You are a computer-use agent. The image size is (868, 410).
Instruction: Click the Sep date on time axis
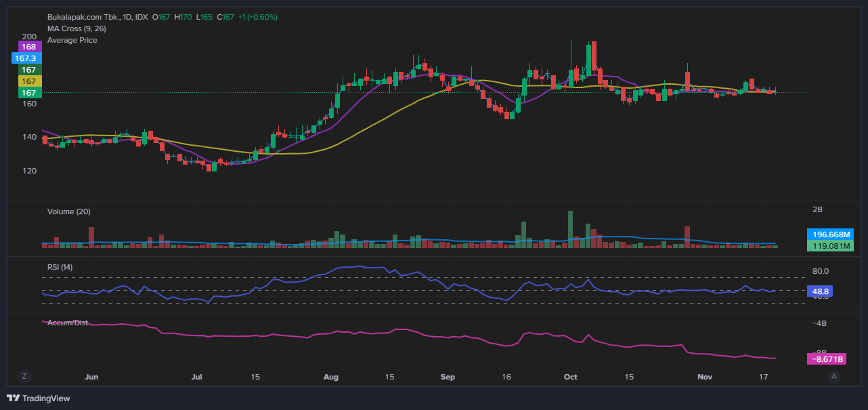(447, 376)
